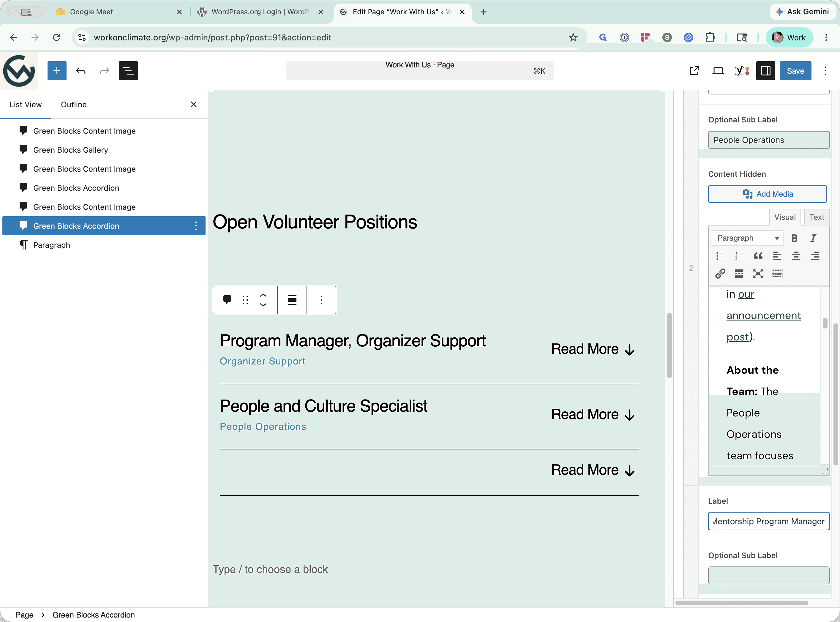Select the Green Blocks Gallery block

tap(104, 150)
